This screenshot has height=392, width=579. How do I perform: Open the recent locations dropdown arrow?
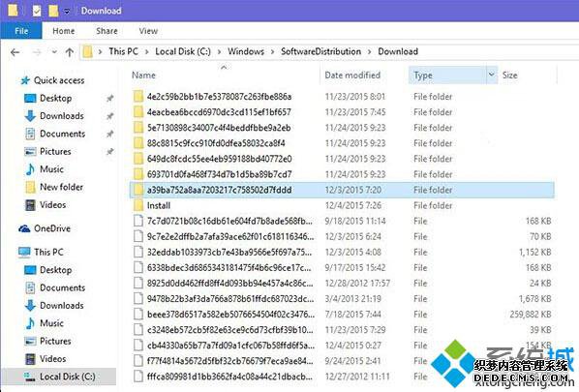[x=54, y=52]
